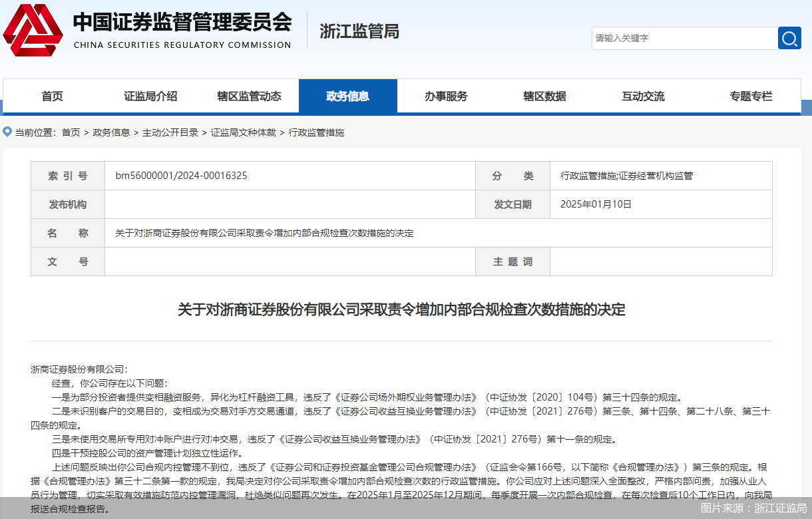Image resolution: width=812 pixels, height=519 pixels.
Task: Click the CSRC red logo
Action: click(33, 30)
